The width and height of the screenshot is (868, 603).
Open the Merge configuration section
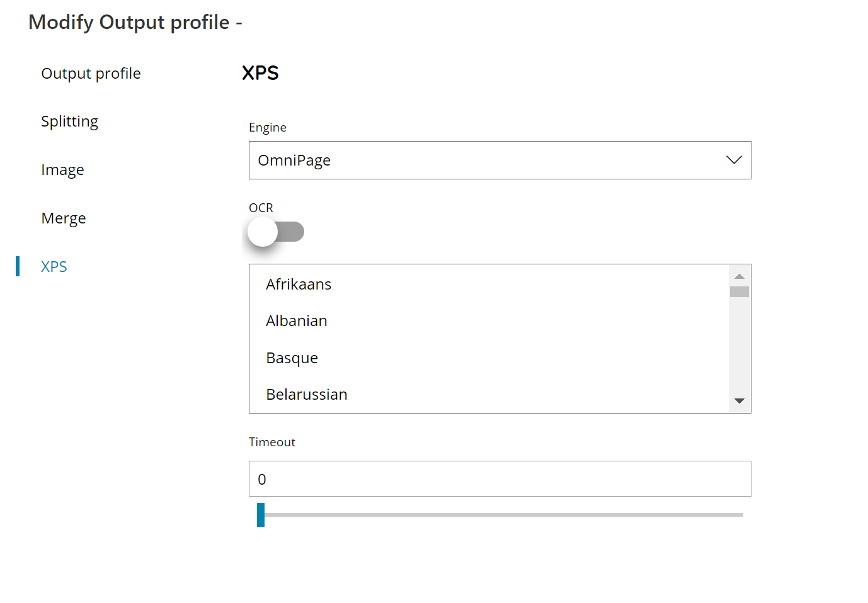click(x=63, y=218)
